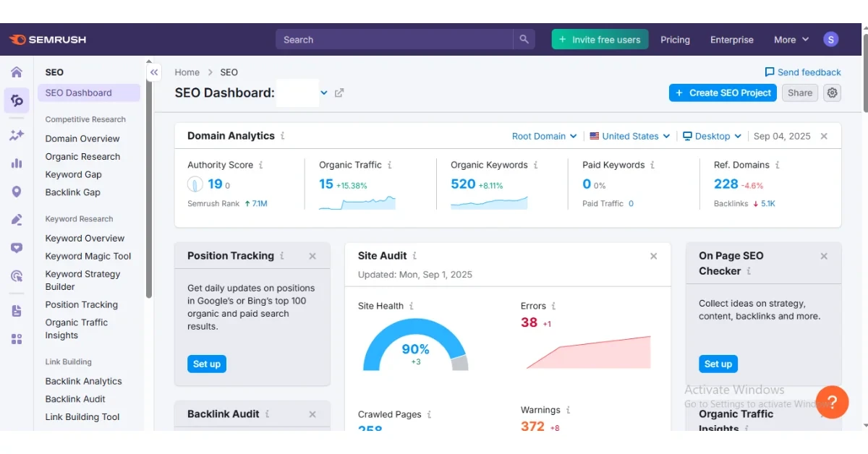Open the AI sparkles rail icon
The height and width of the screenshot is (454, 868).
point(17,135)
